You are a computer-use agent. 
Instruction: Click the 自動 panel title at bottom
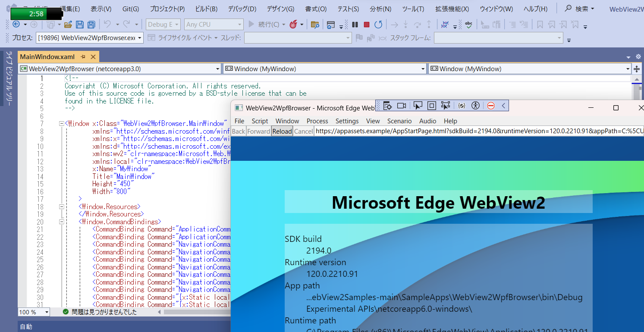coord(26,327)
